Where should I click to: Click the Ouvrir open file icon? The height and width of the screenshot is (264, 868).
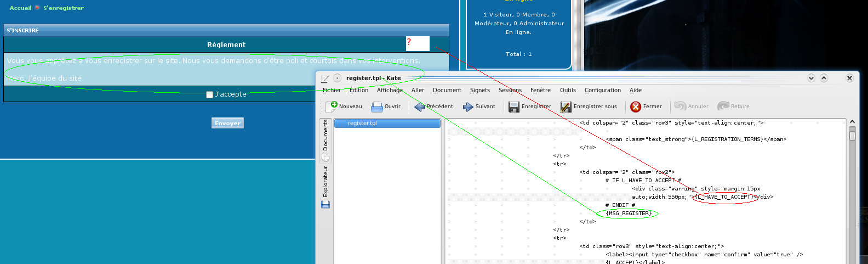pyautogui.click(x=376, y=106)
